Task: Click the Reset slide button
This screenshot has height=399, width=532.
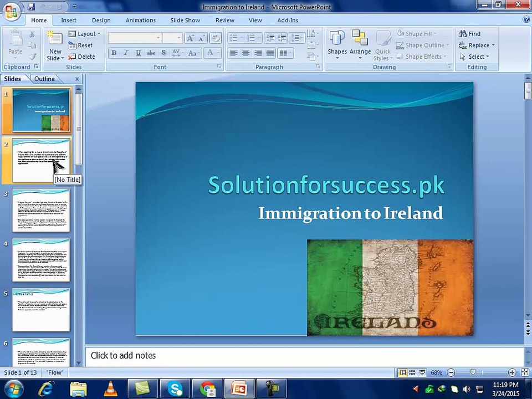Action: pyautogui.click(x=81, y=45)
